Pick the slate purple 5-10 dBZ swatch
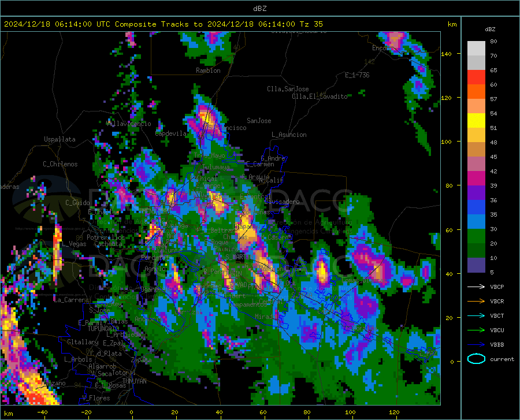 click(x=476, y=265)
